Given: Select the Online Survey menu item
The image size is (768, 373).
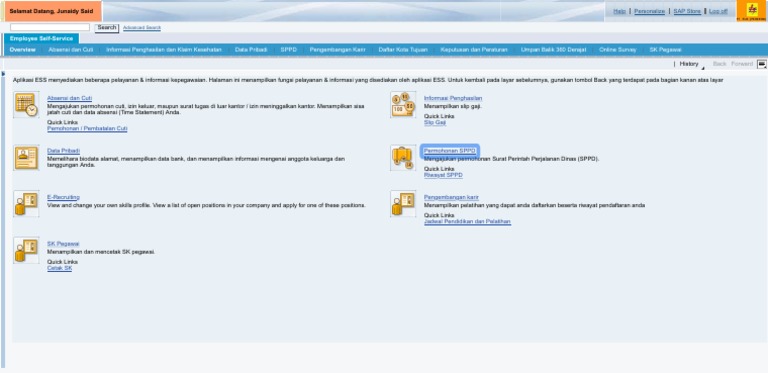Looking at the screenshot, I should tap(618, 50).
